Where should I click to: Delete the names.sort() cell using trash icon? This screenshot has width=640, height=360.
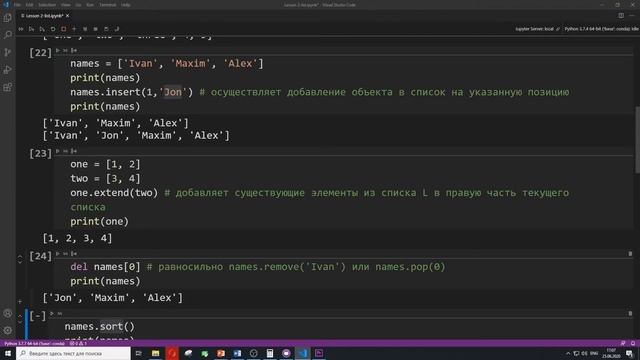630,313
